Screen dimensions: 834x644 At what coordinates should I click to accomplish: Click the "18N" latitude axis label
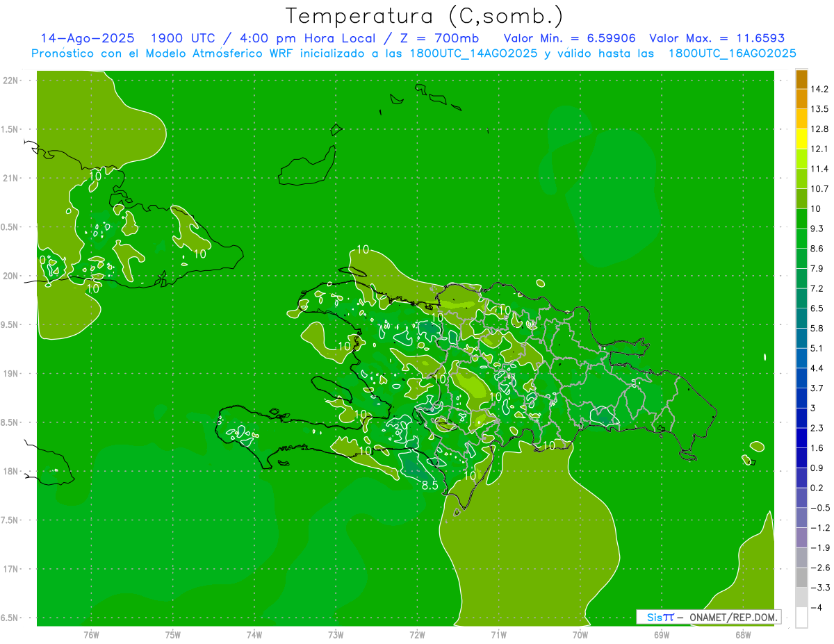11,471
